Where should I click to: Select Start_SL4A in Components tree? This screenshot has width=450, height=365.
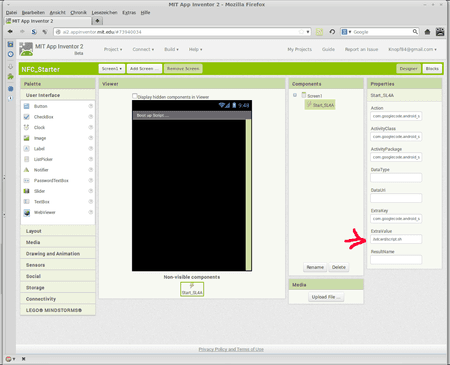click(x=320, y=105)
